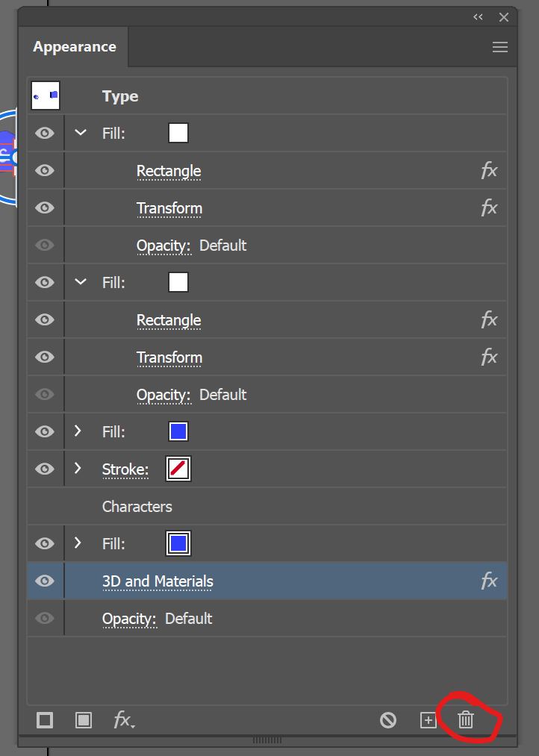Screen dimensions: 539x756
Task: Expand the Stroke attribute chevron
Action: [x=78, y=469]
